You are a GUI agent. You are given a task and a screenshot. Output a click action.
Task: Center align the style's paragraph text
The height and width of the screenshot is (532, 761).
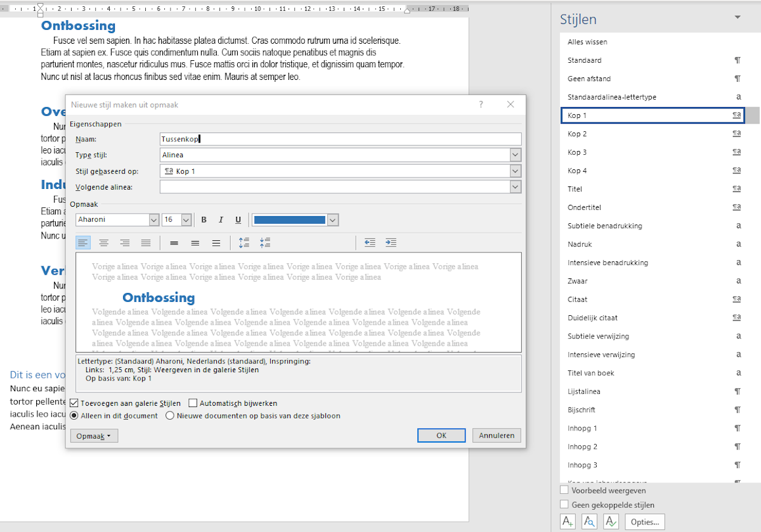click(x=103, y=242)
